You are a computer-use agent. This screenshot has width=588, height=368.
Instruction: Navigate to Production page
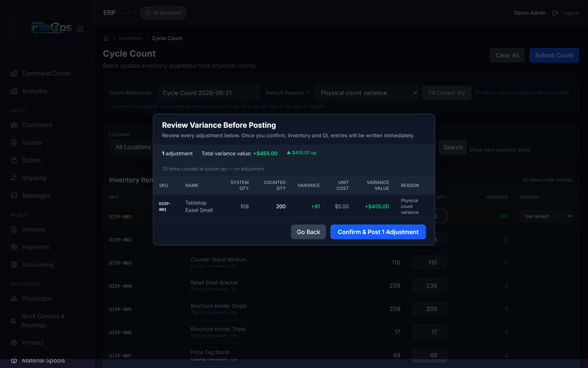[x=37, y=298]
